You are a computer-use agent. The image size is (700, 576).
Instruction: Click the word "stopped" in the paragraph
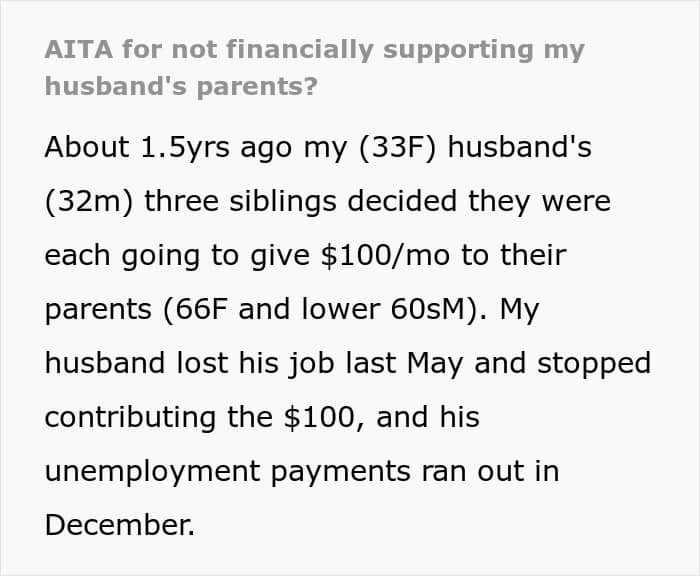click(594, 364)
